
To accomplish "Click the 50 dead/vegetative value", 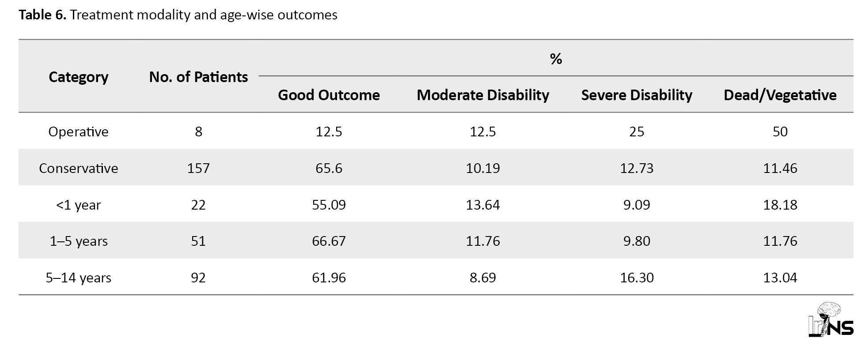I will tap(780, 131).
